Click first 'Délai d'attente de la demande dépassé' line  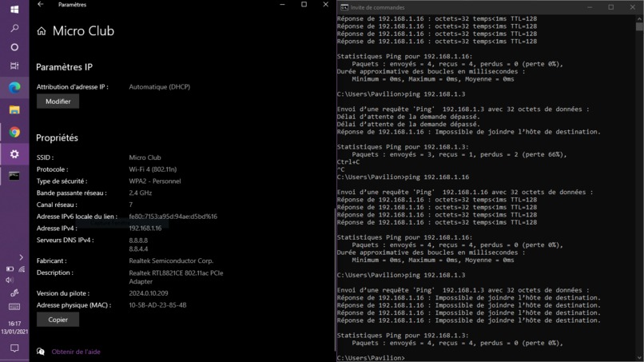[408, 117]
